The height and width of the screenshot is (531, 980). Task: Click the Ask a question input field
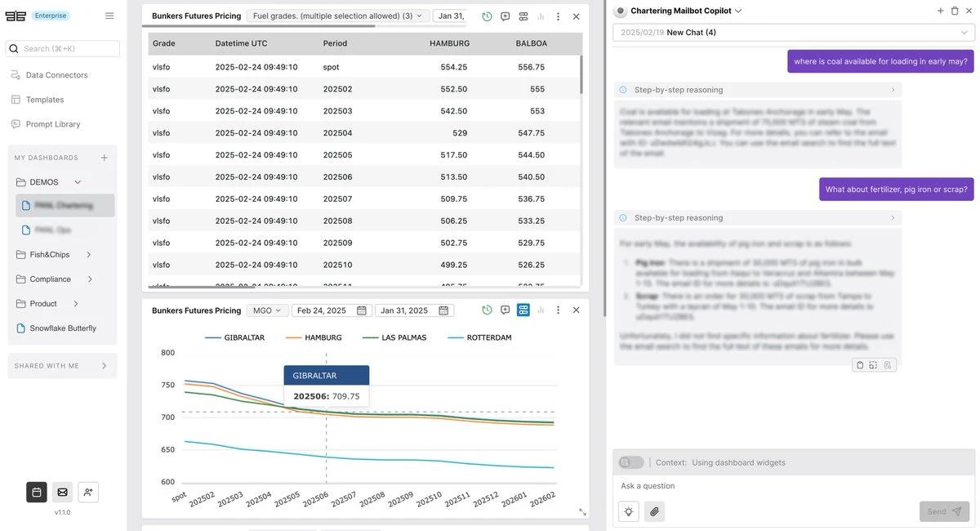[x=768, y=486]
